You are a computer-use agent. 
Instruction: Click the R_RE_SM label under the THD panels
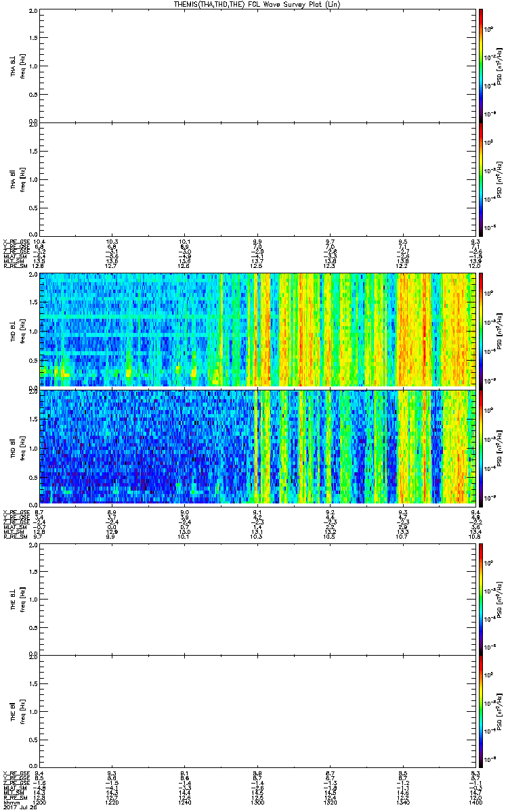tap(14, 536)
